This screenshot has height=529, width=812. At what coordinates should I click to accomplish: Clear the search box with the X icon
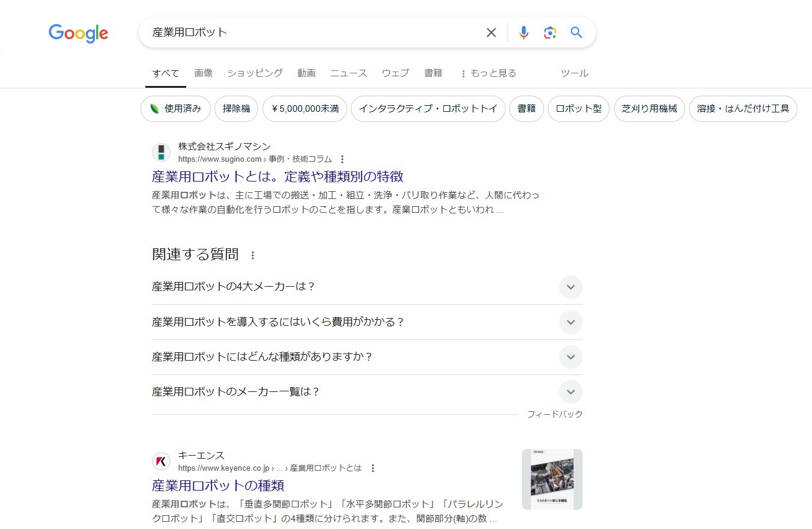tap(491, 32)
